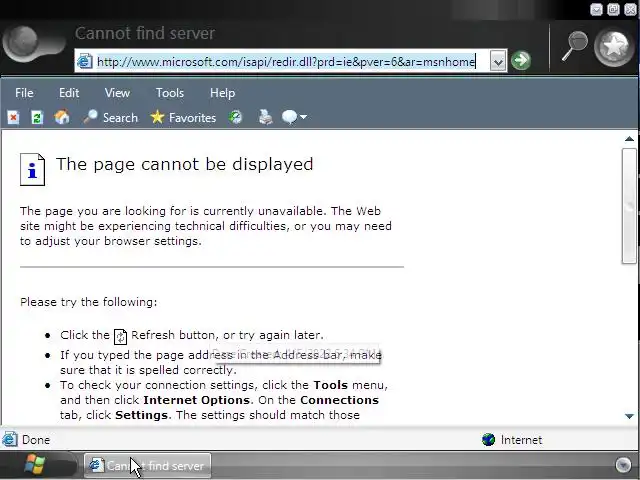Click the 'Cannot find server' title text
Image resolution: width=640 pixels, height=480 pixels.
click(145, 33)
